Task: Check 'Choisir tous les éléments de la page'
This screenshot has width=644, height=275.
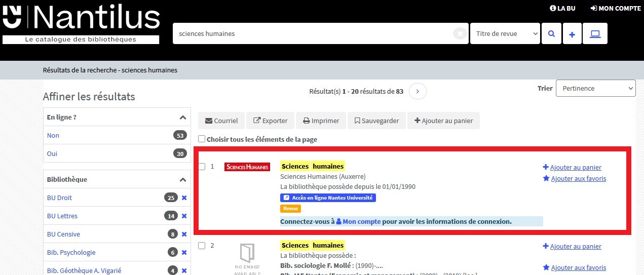Action: pos(202,139)
